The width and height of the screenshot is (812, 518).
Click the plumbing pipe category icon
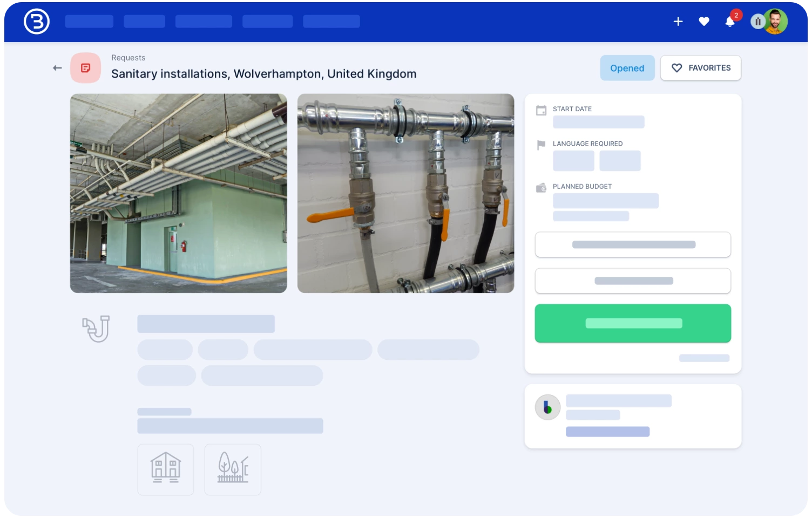(96, 329)
